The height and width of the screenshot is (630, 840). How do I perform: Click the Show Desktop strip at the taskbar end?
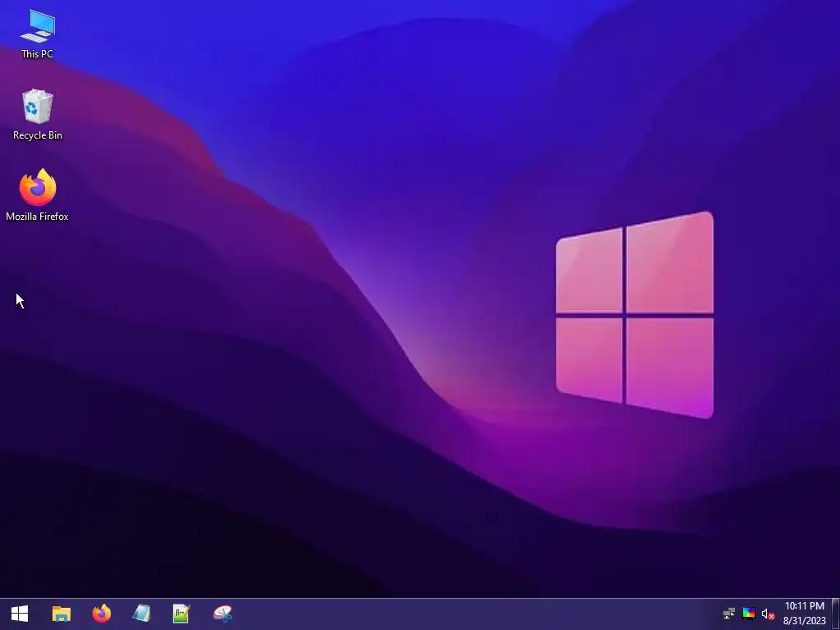pos(836,614)
